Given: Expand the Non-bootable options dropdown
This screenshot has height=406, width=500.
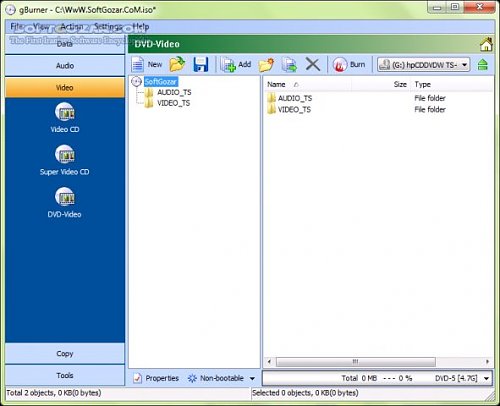Looking at the screenshot, I should pos(252,378).
